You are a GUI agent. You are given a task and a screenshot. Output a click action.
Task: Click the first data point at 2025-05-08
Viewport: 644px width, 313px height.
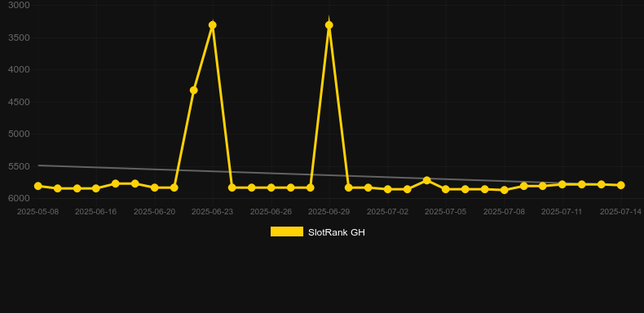[x=38, y=186]
